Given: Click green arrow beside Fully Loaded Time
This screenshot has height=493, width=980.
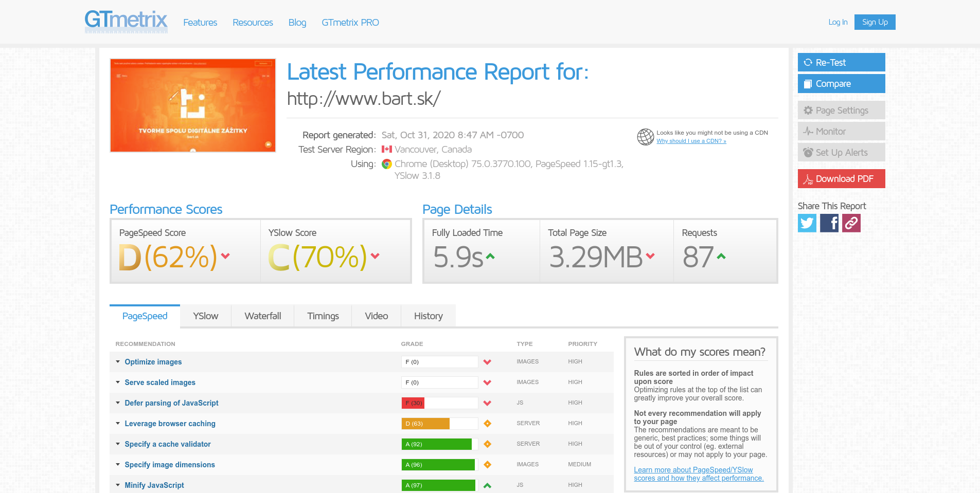Looking at the screenshot, I should pyautogui.click(x=490, y=255).
